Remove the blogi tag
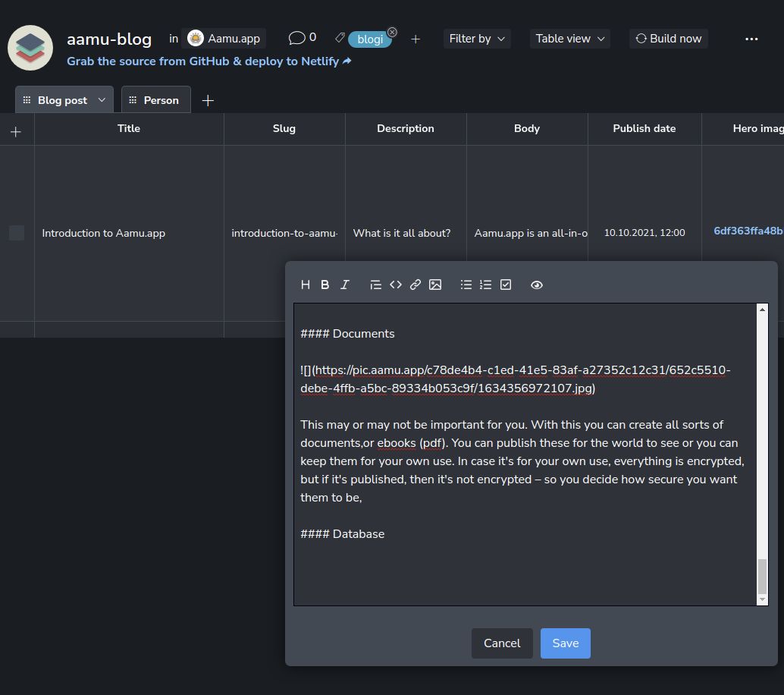 pyautogui.click(x=393, y=32)
